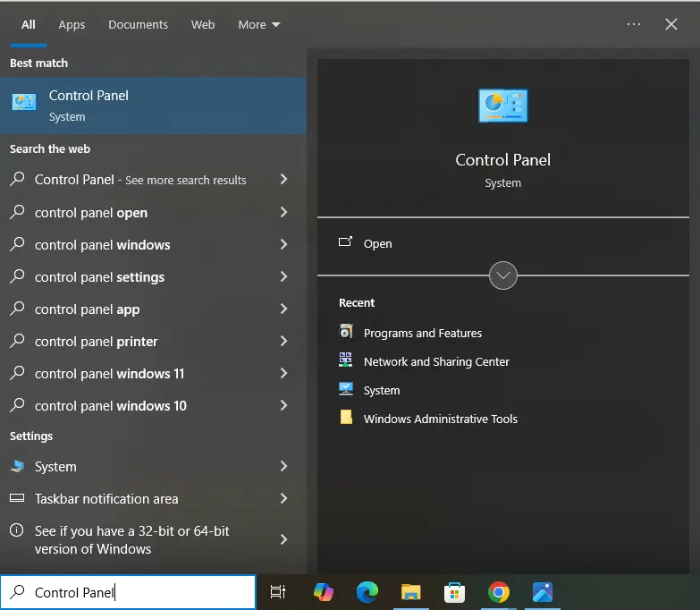Expand arrow for 'control panel open'

(x=283, y=212)
